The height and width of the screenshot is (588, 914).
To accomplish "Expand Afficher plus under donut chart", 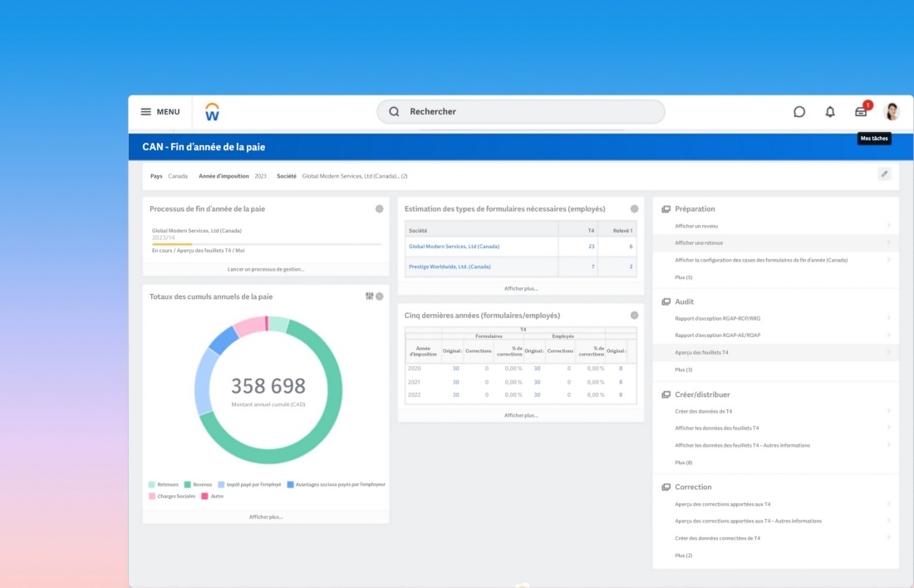I will (266, 517).
